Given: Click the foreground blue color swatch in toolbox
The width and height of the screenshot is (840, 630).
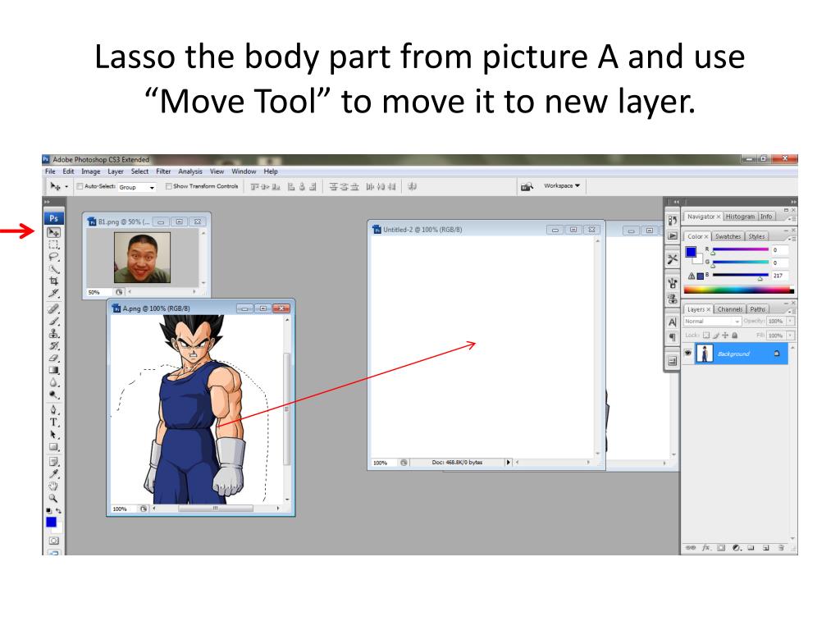Looking at the screenshot, I should [x=51, y=522].
